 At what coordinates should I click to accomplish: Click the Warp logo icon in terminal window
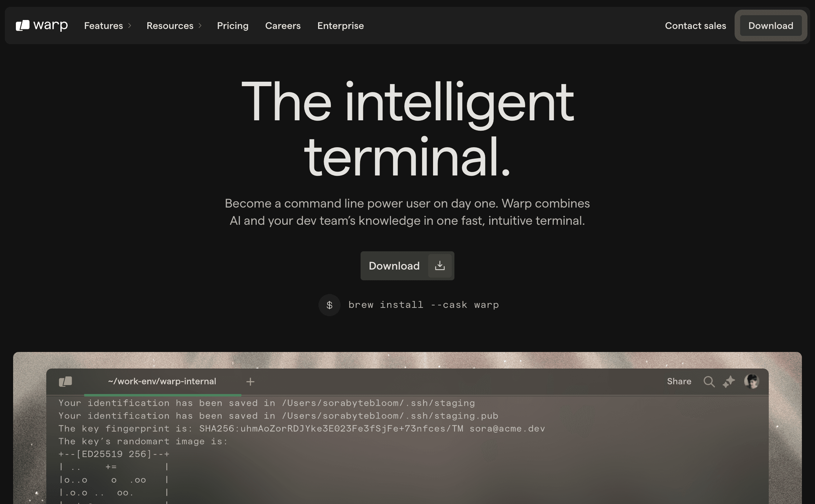[x=65, y=382]
